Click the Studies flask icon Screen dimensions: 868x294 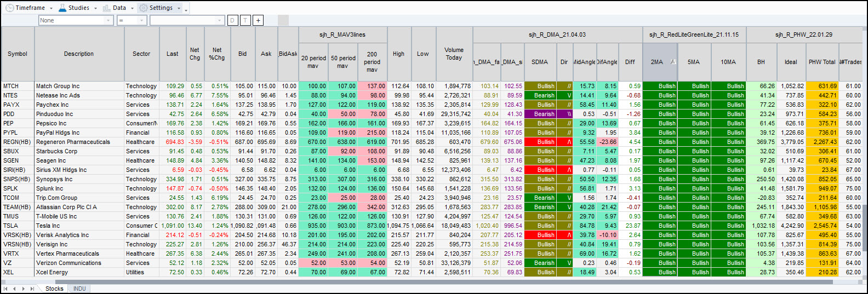(x=62, y=8)
